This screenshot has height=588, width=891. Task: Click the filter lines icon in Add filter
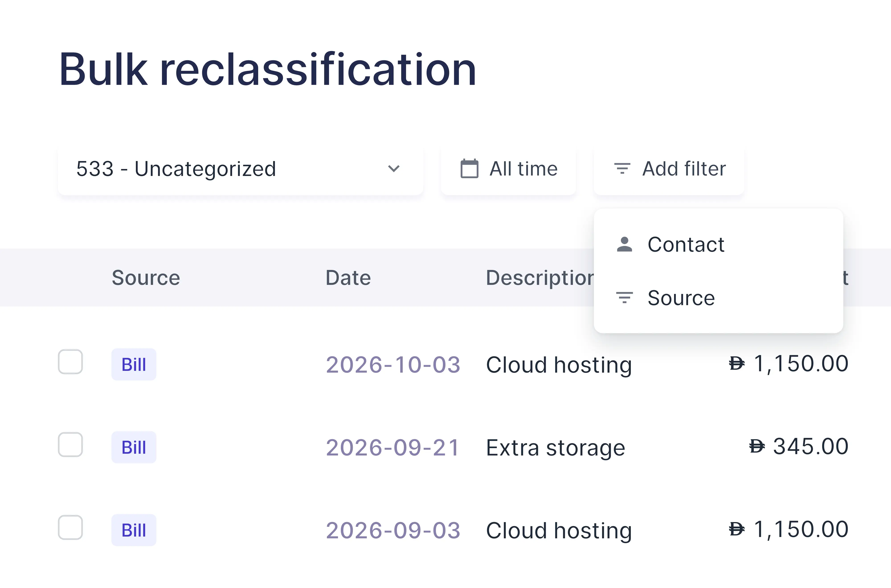[622, 168]
